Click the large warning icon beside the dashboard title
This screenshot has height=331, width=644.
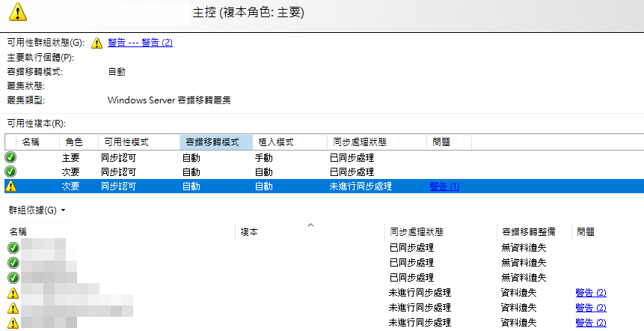[16, 11]
